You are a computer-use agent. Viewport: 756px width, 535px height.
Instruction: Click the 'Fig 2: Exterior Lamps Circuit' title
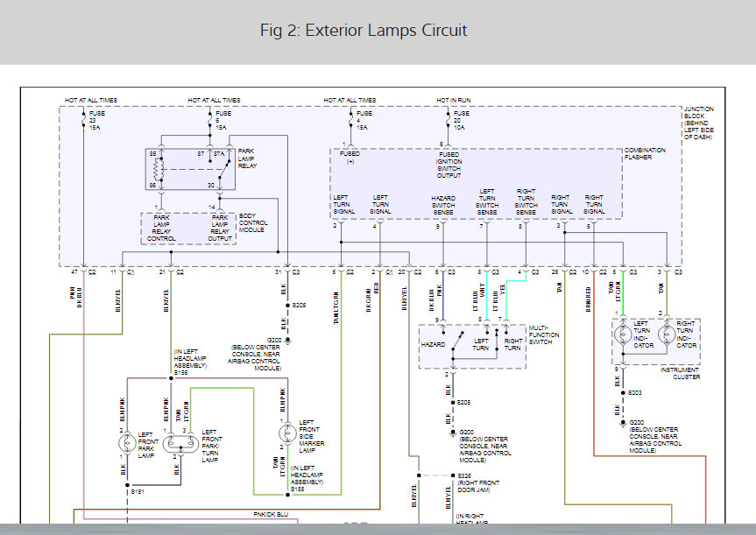[364, 31]
